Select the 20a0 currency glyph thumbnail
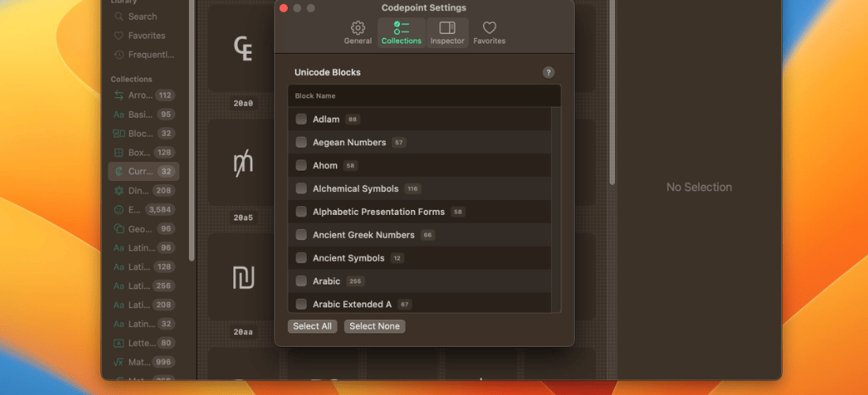Screen dimensions: 868x395 [x=243, y=49]
